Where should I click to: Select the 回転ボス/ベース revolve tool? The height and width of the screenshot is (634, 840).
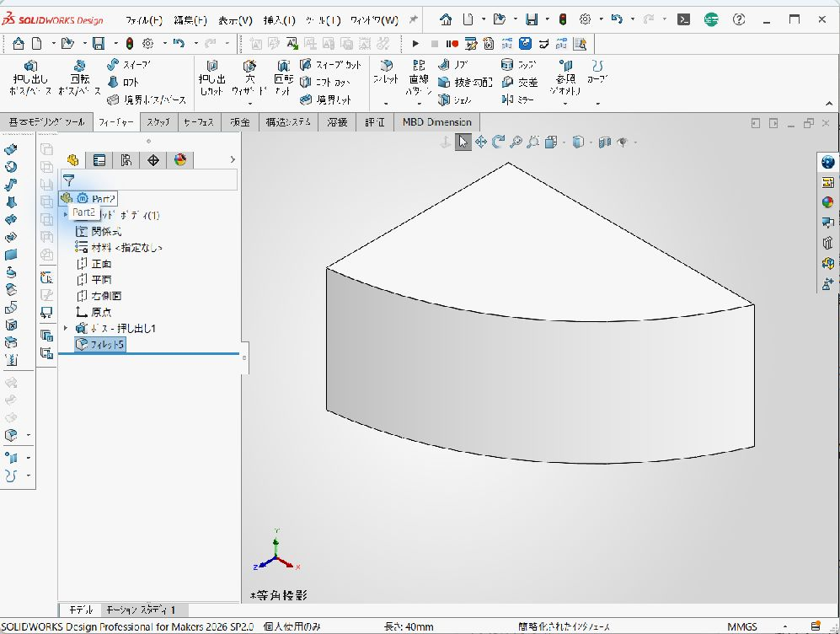(79, 78)
